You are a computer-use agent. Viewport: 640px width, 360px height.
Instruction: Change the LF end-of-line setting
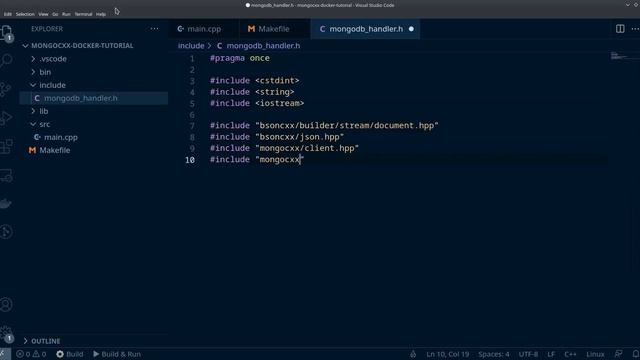click(x=551, y=354)
